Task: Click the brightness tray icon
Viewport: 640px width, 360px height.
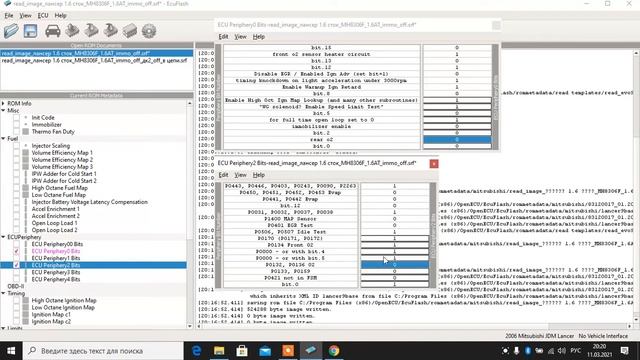Action: [505, 351]
